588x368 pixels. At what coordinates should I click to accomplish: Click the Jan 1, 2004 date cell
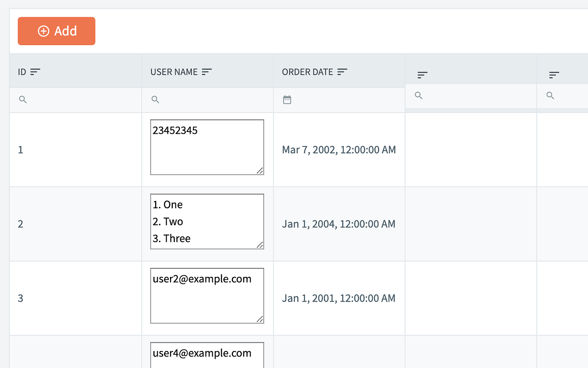click(339, 224)
